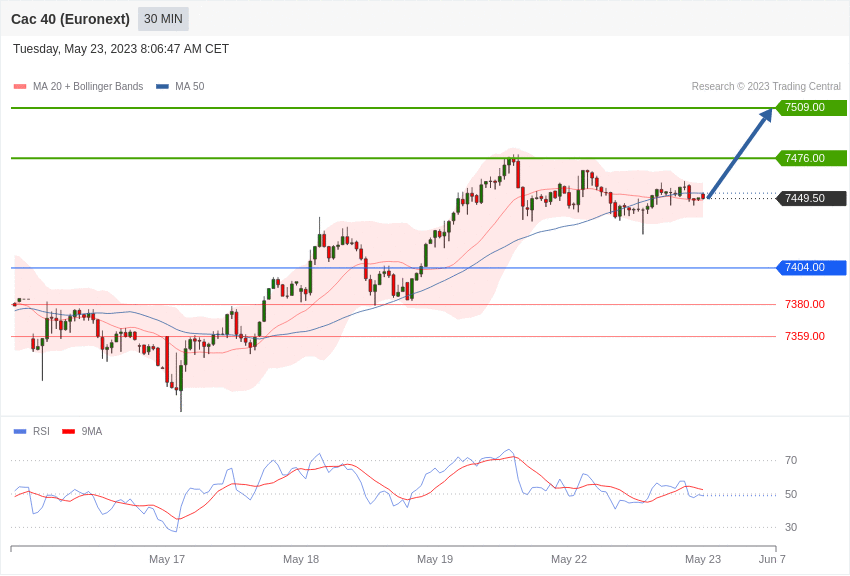This screenshot has height=576, width=850.
Task: Open the Research Trading Central credit link
Action: coord(766,87)
